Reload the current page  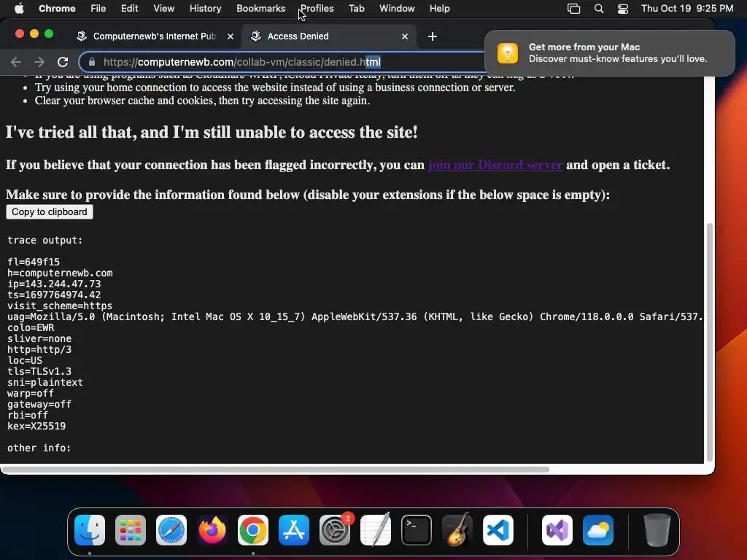63,62
